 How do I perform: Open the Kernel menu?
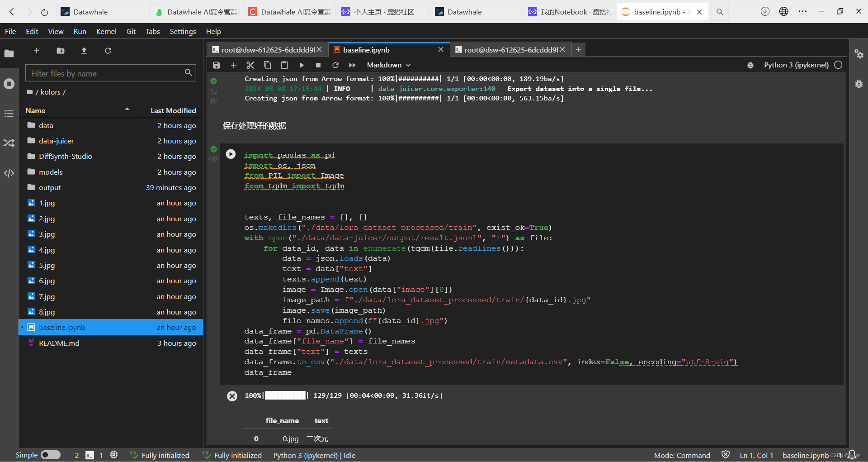[x=106, y=31]
